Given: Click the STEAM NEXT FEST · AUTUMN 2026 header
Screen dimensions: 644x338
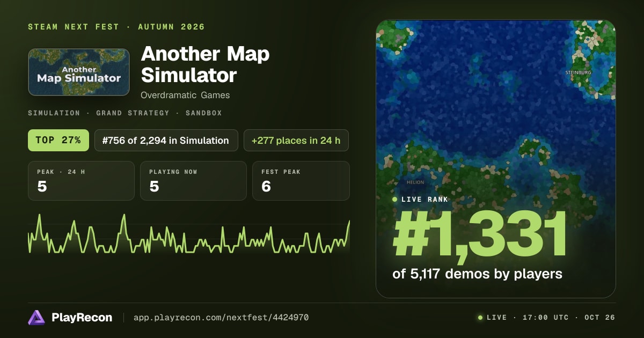Looking at the screenshot, I should (116, 27).
